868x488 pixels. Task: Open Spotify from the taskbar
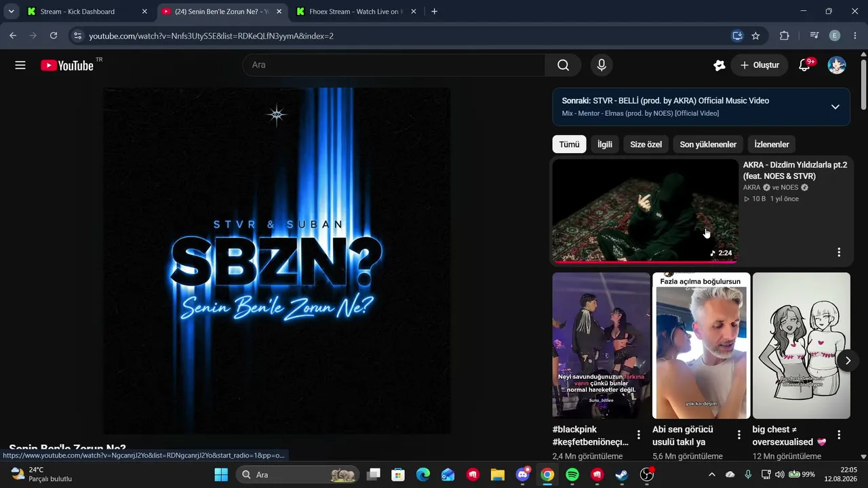click(572, 474)
